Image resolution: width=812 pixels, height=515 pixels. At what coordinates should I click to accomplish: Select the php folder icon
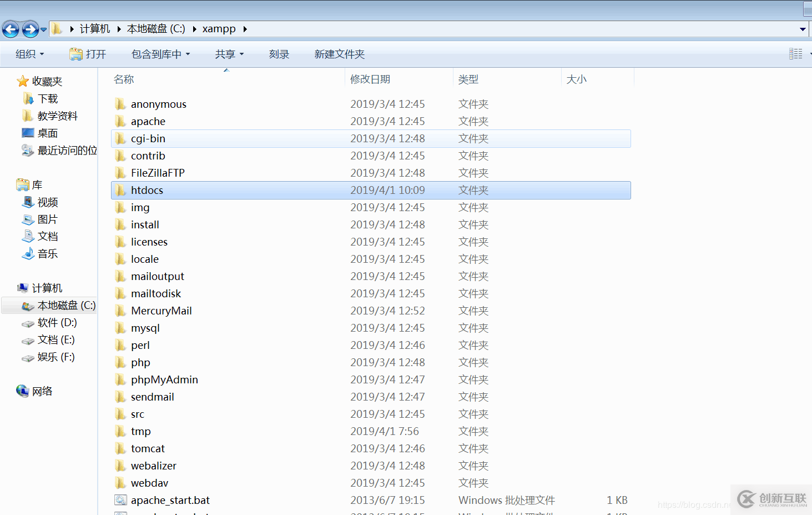[x=120, y=362]
